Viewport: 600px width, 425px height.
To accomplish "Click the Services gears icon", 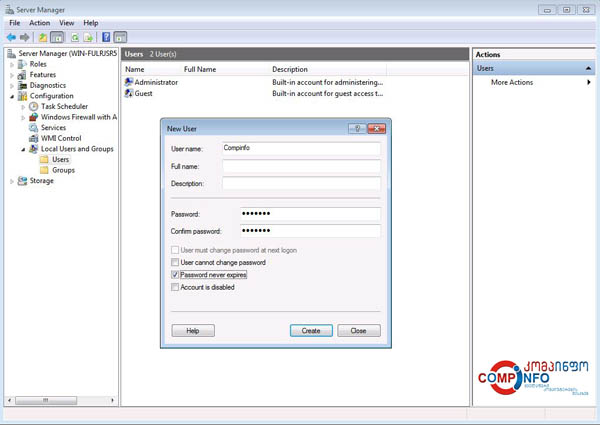I will click(x=34, y=128).
